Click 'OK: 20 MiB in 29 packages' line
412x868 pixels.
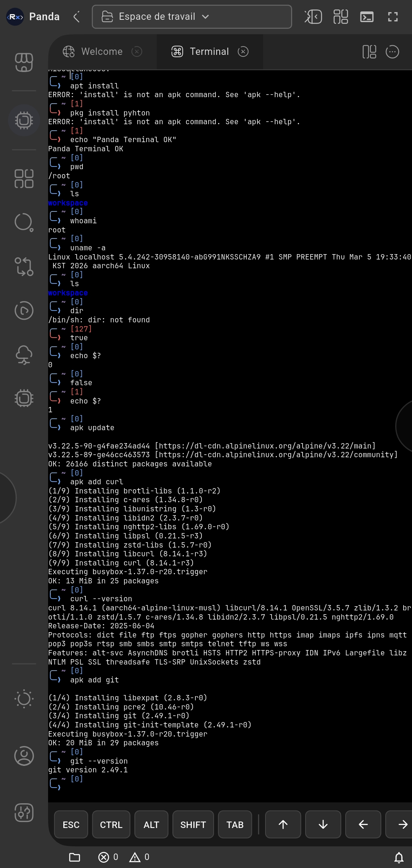pos(103,743)
